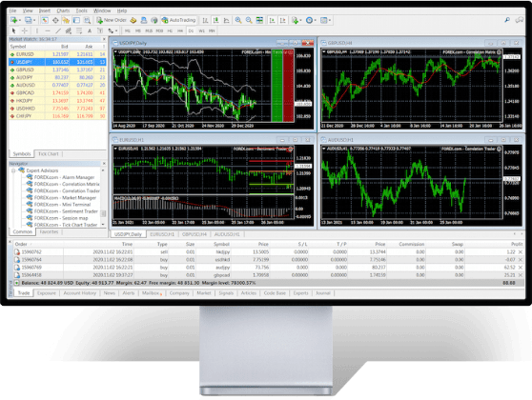
Task: Switch to M5 timeframe
Action: (138, 30)
